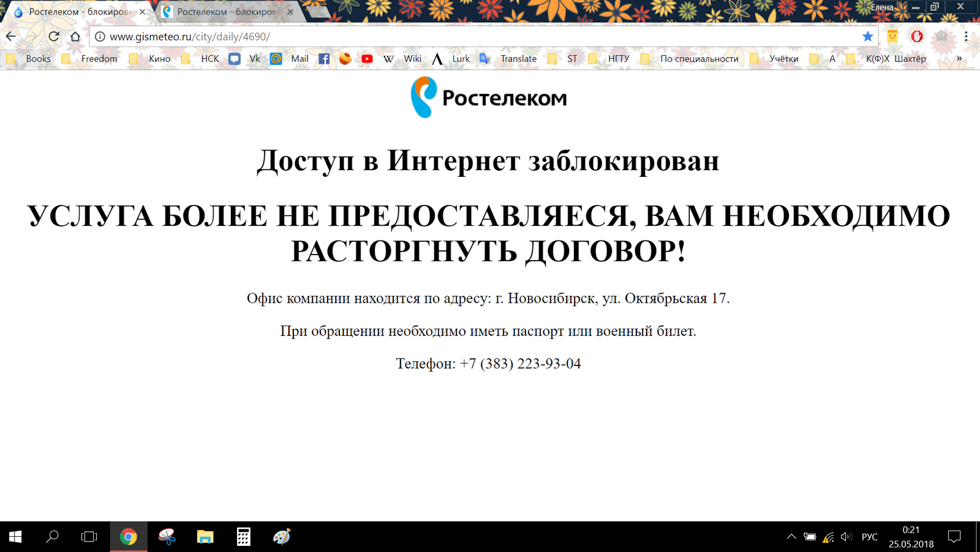Image resolution: width=980 pixels, height=552 pixels.
Task: Show hidden system tray icons
Action: point(791,537)
